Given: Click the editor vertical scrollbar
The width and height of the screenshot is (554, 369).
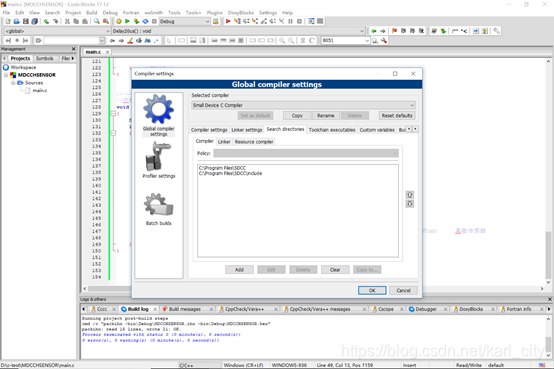Looking at the screenshot, I should (x=548, y=172).
